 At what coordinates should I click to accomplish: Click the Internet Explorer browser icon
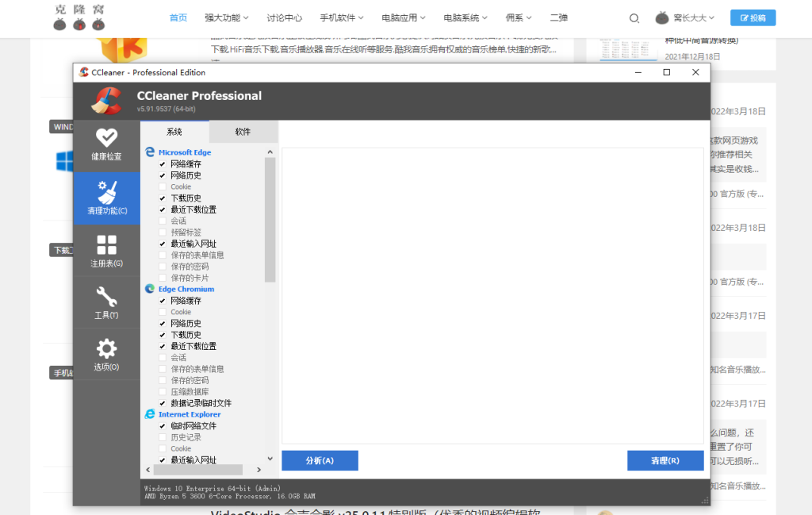click(x=150, y=414)
